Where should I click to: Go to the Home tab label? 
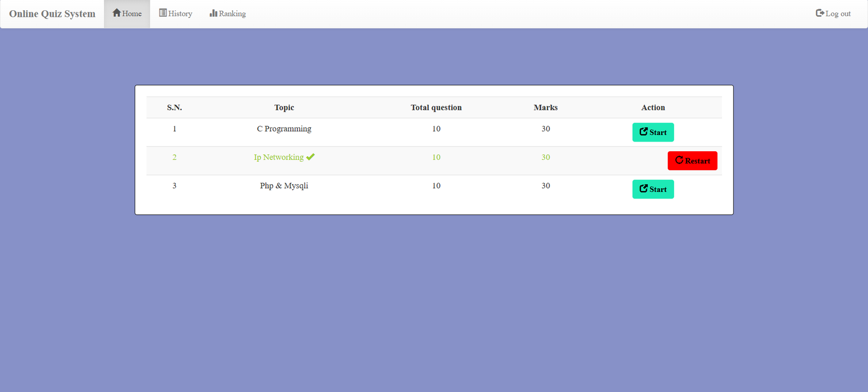132,14
